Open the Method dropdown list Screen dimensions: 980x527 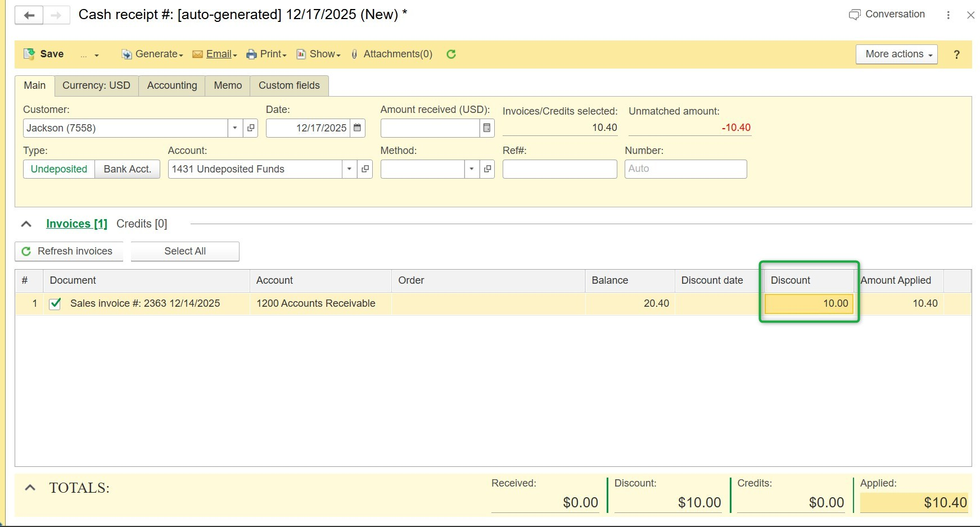point(472,169)
